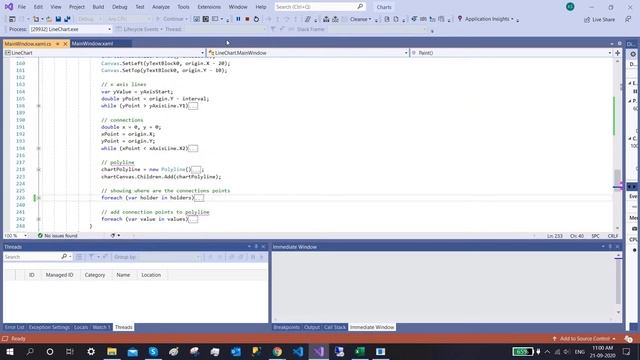Expand the collapsed foreach holder block line 226
This screenshot has height=360, width=640.
click(x=39, y=198)
